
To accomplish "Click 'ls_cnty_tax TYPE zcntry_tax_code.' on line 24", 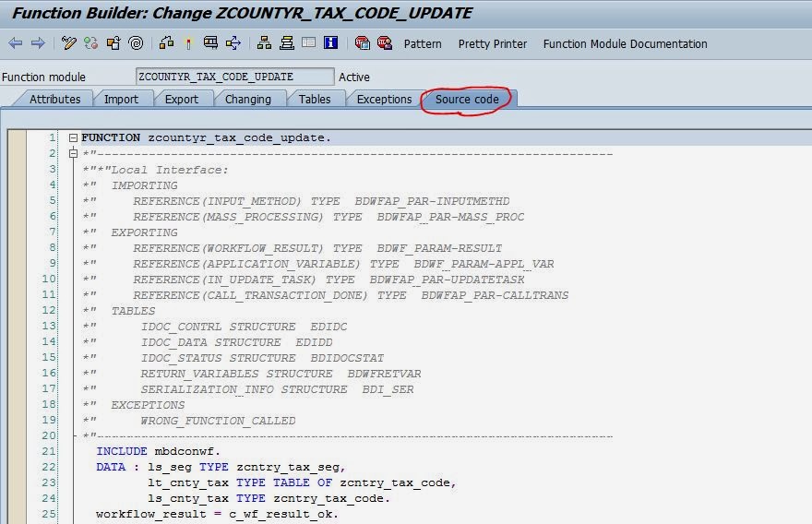I will [x=269, y=498].
